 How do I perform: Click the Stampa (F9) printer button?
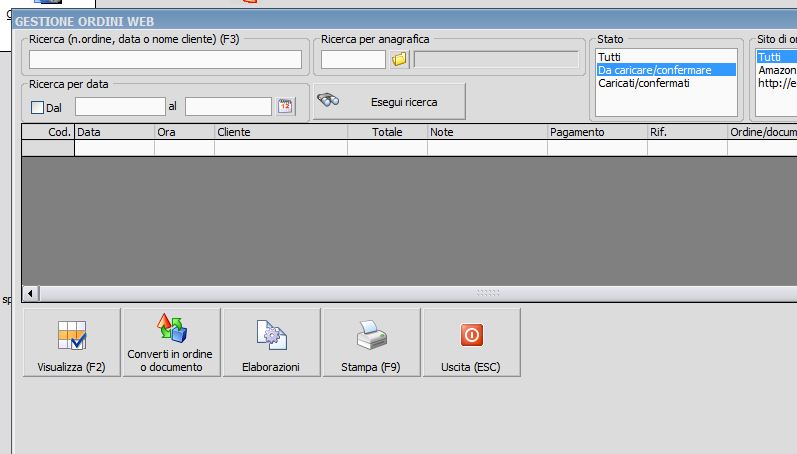point(372,342)
